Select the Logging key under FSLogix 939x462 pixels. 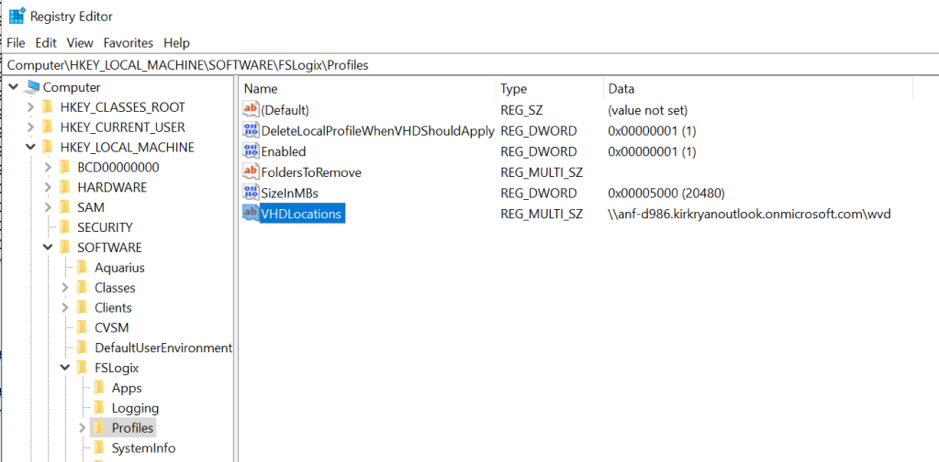coord(134,408)
